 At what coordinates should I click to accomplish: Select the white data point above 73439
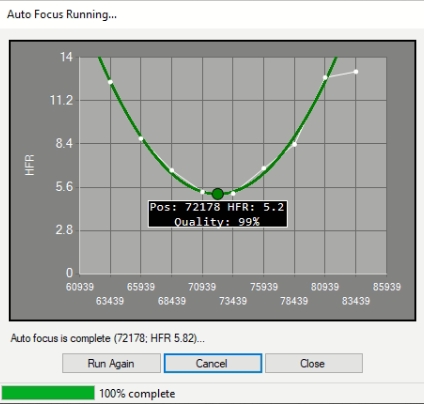click(x=233, y=194)
